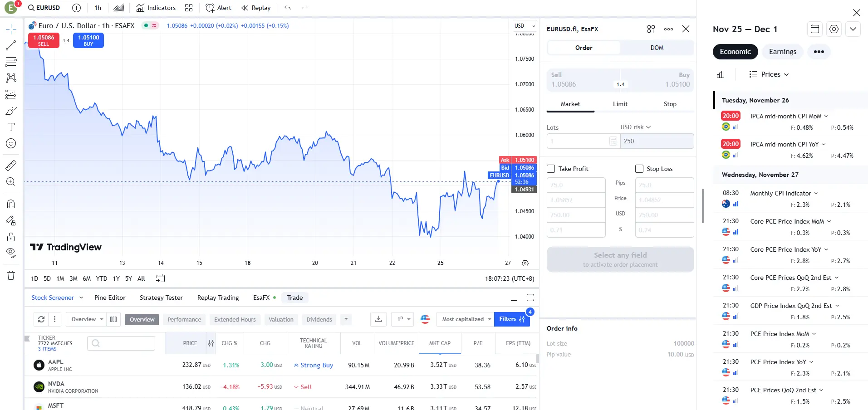Image resolution: width=868 pixels, height=410 pixels.
Task: Start bar Replay mode
Action: point(256,8)
